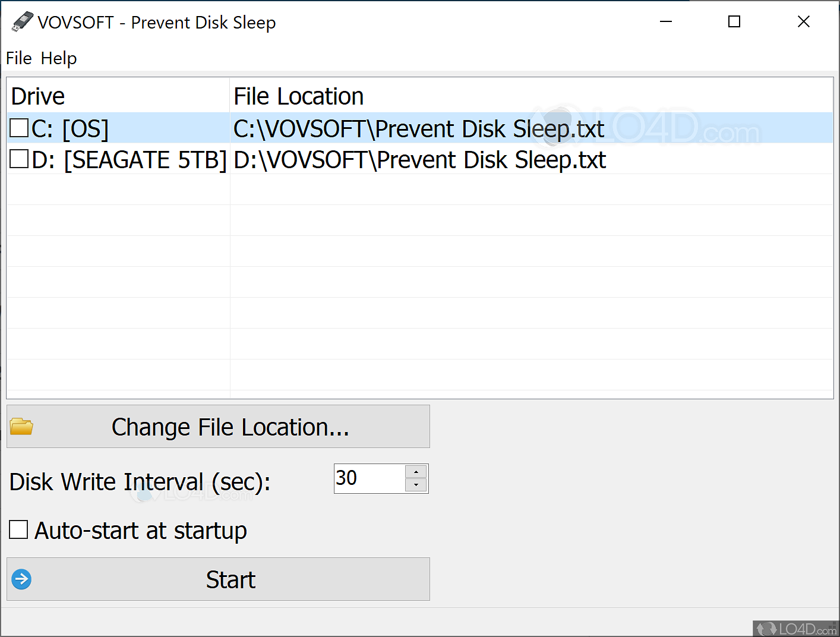
Task: Enable the checkbox for drive D: [SEAGATE 5TB]
Action: [x=18, y=159]
